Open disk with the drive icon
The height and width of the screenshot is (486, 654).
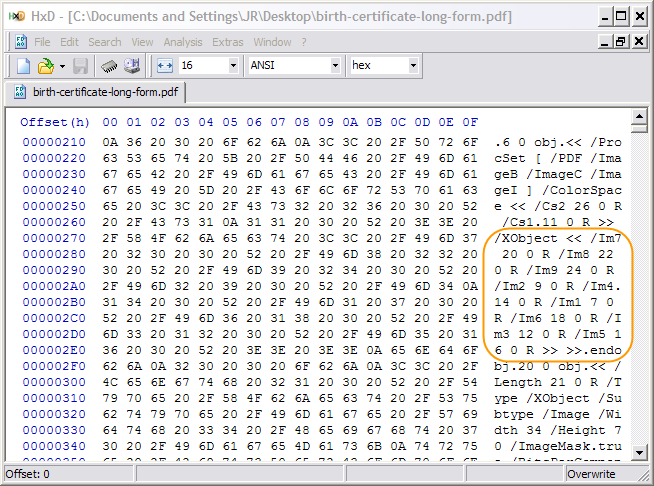point(132,66)
